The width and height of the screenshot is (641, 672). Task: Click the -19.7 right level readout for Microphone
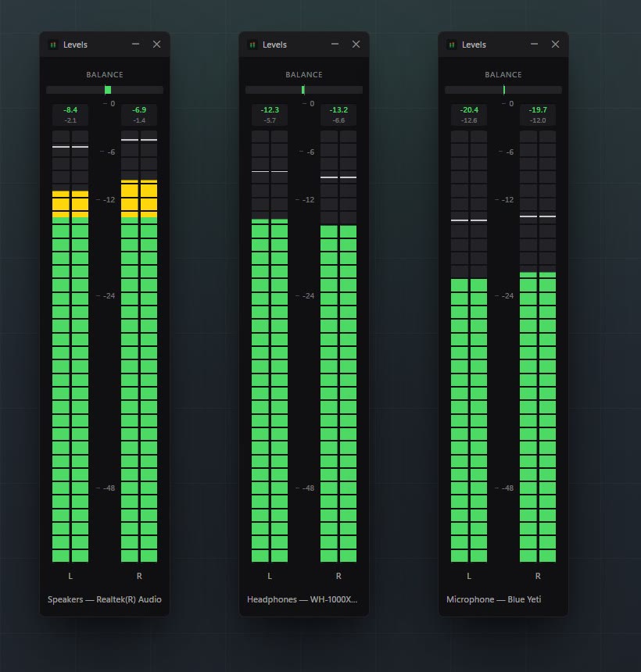pyautogui.click(x=538, y=109)
